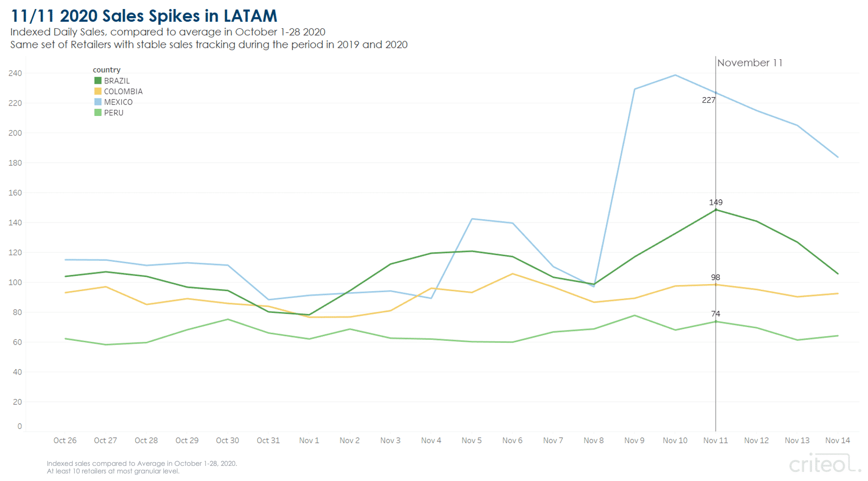Click the 120 y-axis tick label
The height and width of the screenshot is (481, 868).
[15, 252]
